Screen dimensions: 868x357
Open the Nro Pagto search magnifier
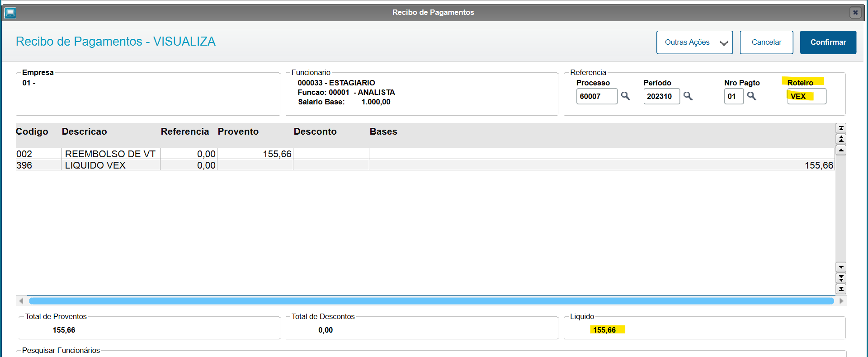pos(752,96)
